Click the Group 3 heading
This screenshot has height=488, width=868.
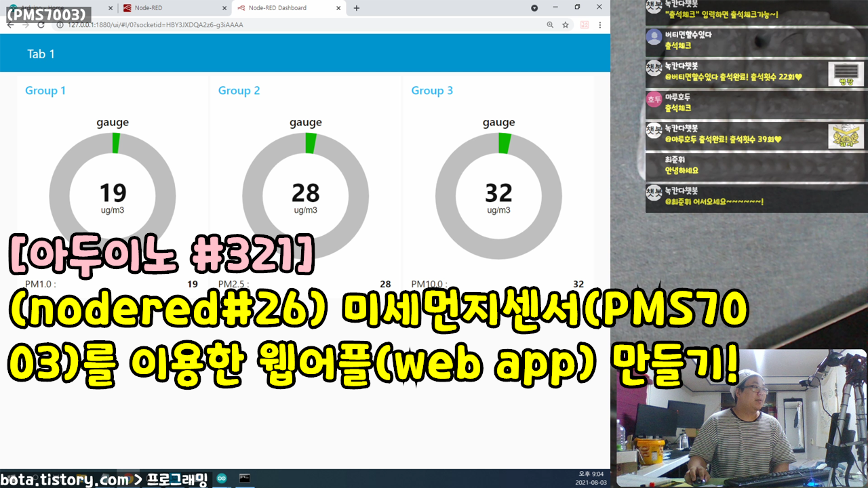[432, 91]
